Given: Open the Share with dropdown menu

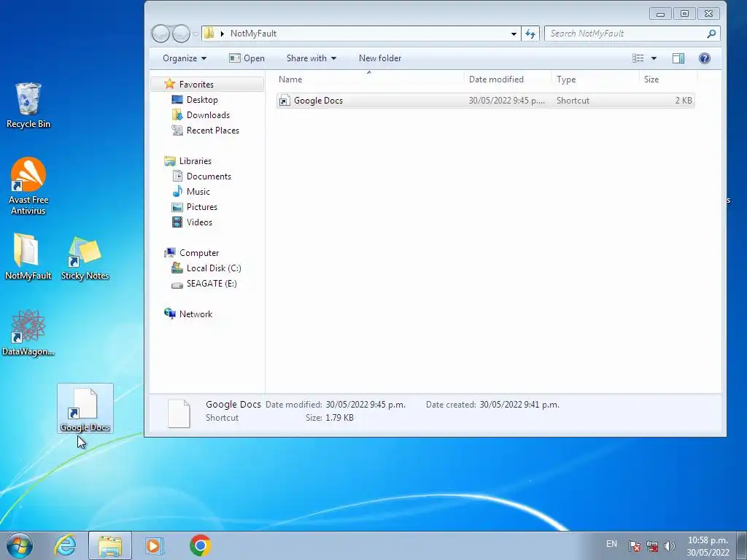Looking at the screenshot, I should [x=311, y=58].
